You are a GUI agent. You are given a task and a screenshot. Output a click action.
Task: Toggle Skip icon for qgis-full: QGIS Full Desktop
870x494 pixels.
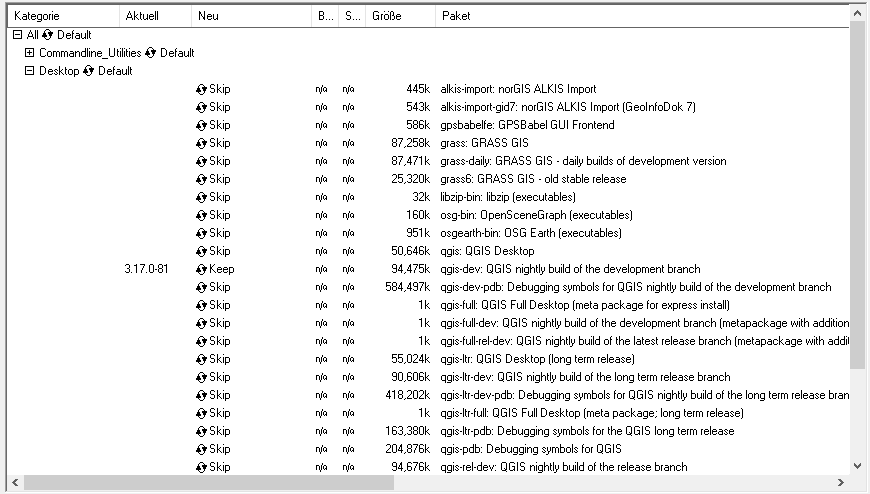click(201, 305)
